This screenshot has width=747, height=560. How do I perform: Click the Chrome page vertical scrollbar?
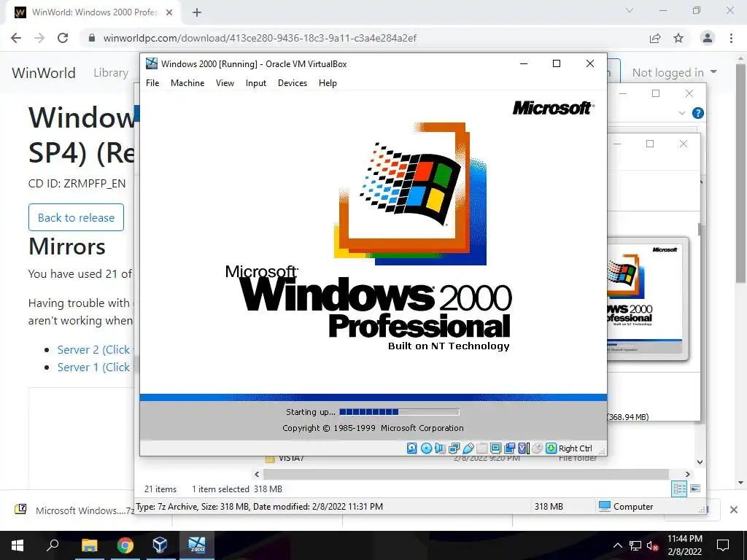coord(741,174)
